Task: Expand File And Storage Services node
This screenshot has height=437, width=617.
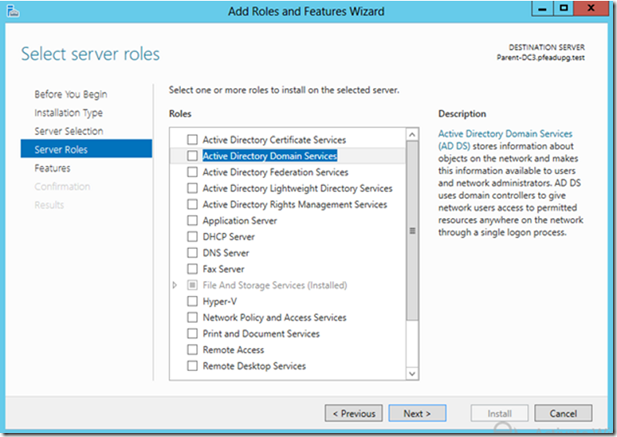Action: pyautogui.click(x=175, y=285)
